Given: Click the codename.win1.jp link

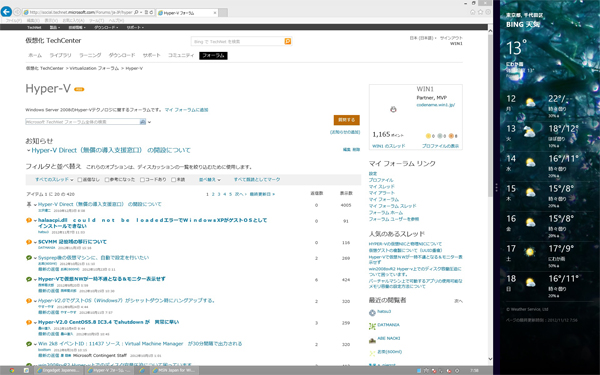Looking at the screenshot, I should click(436, 105).
